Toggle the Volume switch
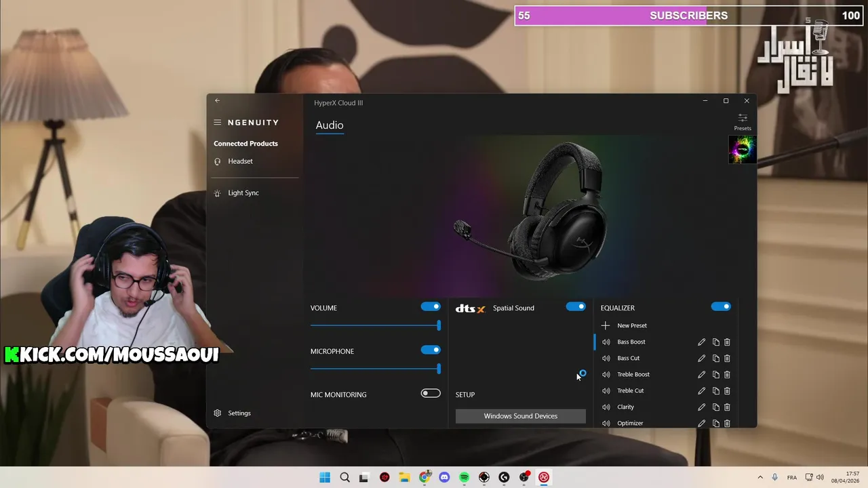The height and width of the screenshot is (488, 868). (431, 306)
